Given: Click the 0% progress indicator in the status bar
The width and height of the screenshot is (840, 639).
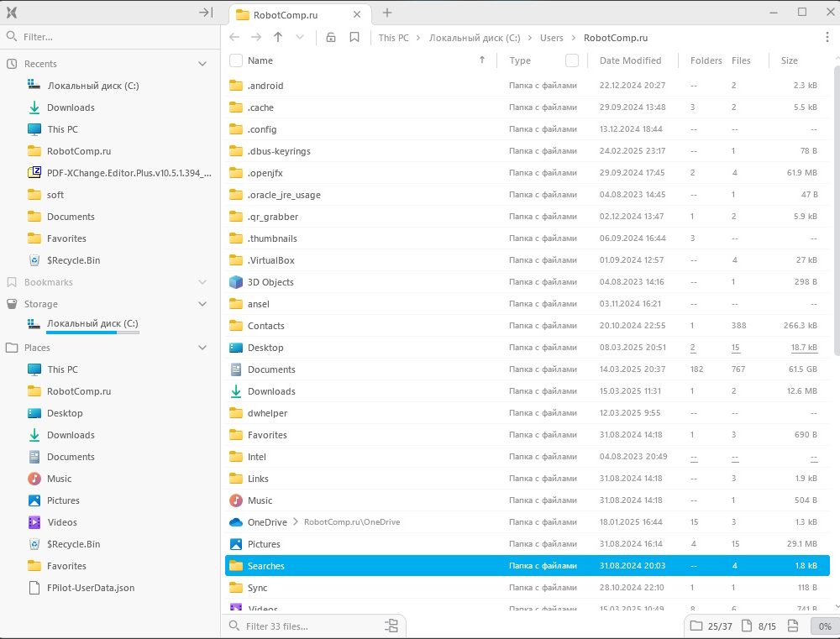Looking at the screenshot, I should coord(825,626).
